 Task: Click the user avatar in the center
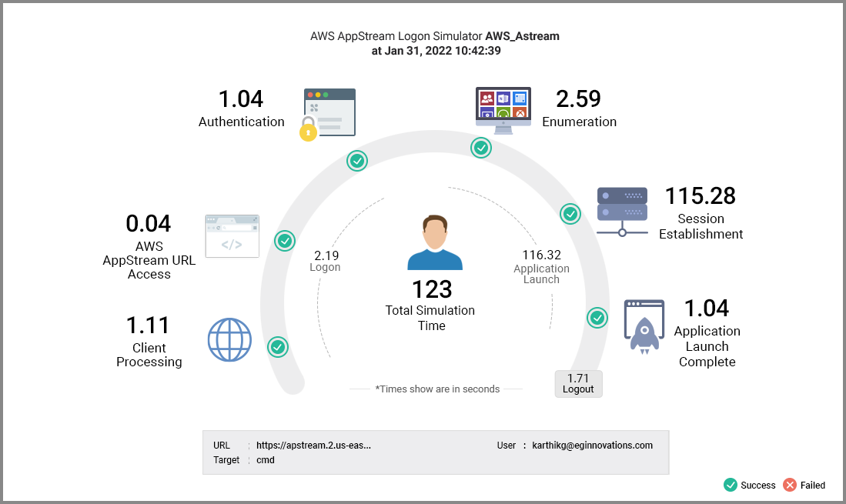point(435,242)
